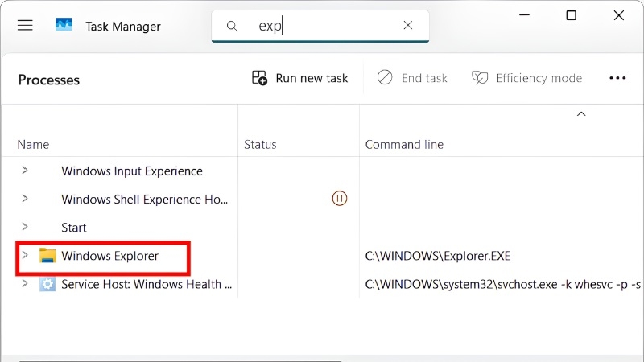Click the End task button

point(412,78)
